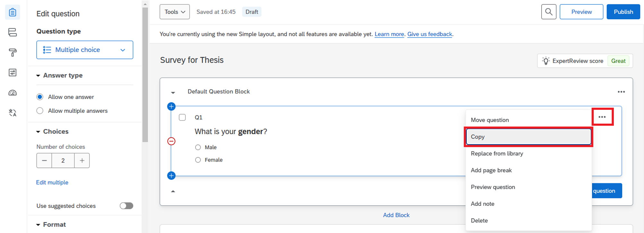644x233 pixels.
Task: Enable the Use suggested choices toggle
Action: tap(126, 206)
